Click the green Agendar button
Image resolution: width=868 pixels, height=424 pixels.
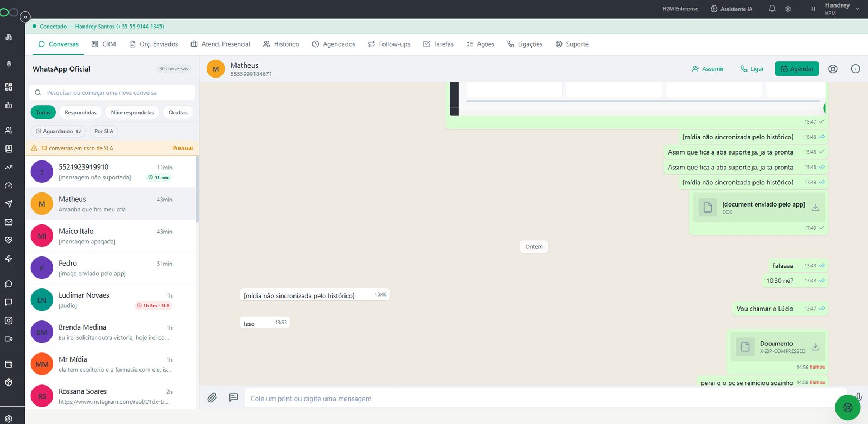pyautogui.click(x=797, y=69)
